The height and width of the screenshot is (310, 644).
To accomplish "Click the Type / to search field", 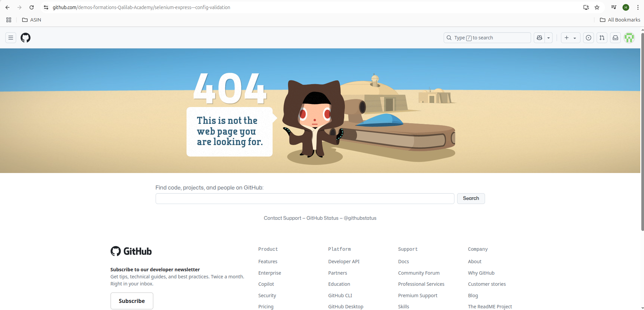I will coord(487,38).
